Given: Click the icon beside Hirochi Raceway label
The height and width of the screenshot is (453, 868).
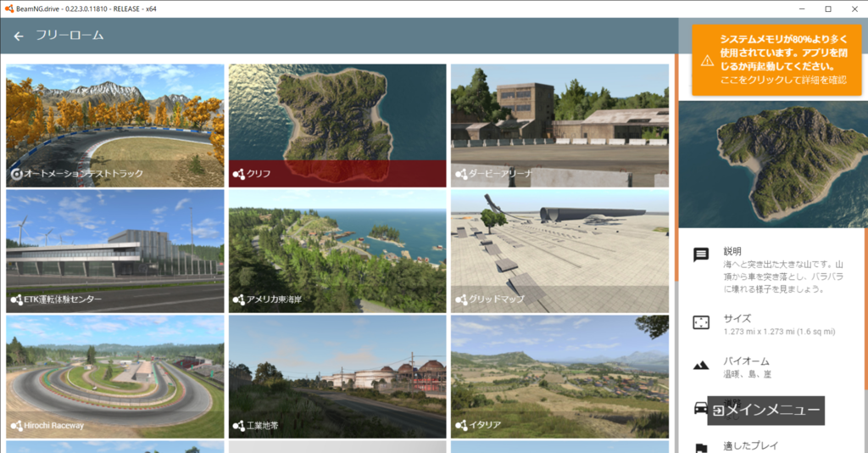Looking at the screenshot, I should (x=16, y=425).
